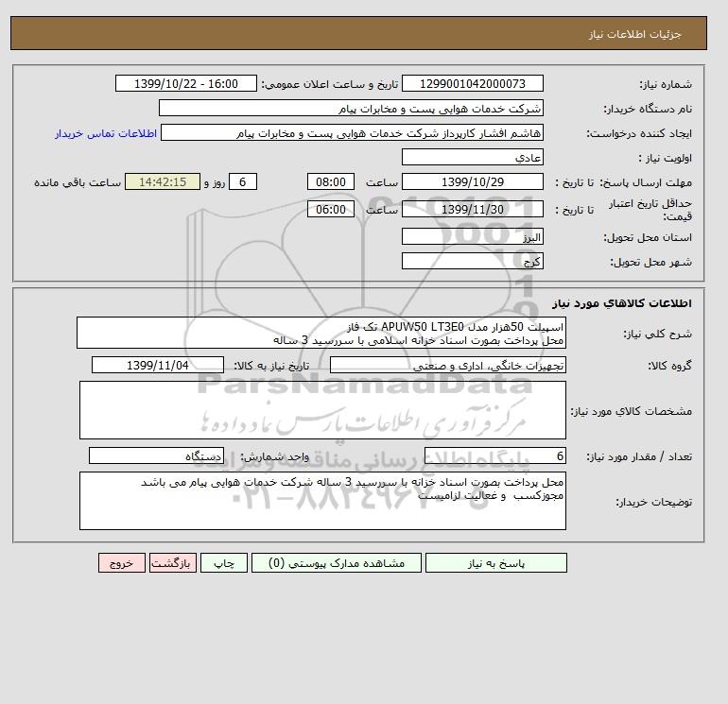
Task: Click the quantity field showing 6
Action: [495, 455]
